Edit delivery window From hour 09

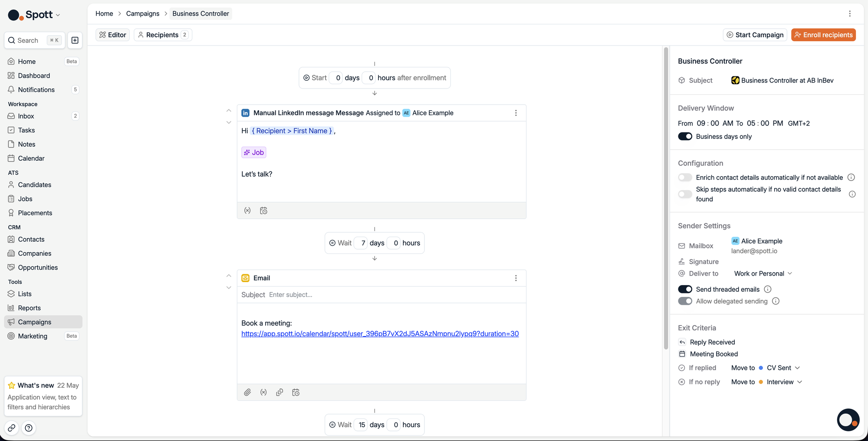click(701, 123)
